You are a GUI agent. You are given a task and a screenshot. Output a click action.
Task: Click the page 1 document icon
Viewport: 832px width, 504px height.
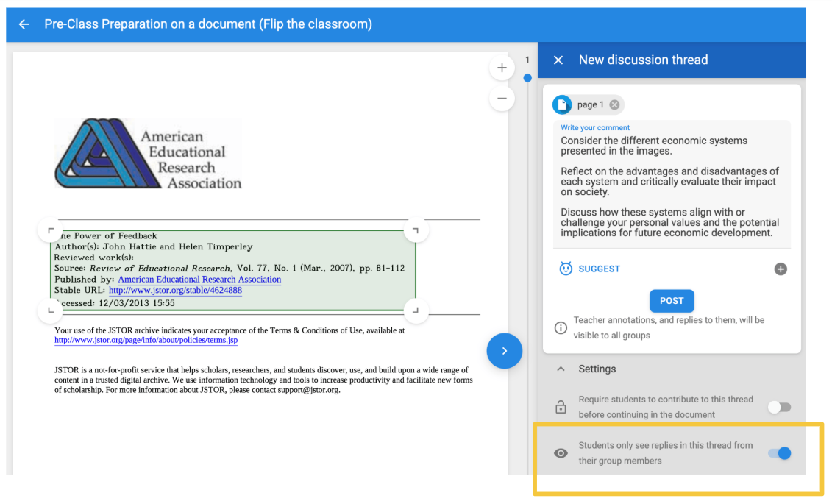pos(562,105)
